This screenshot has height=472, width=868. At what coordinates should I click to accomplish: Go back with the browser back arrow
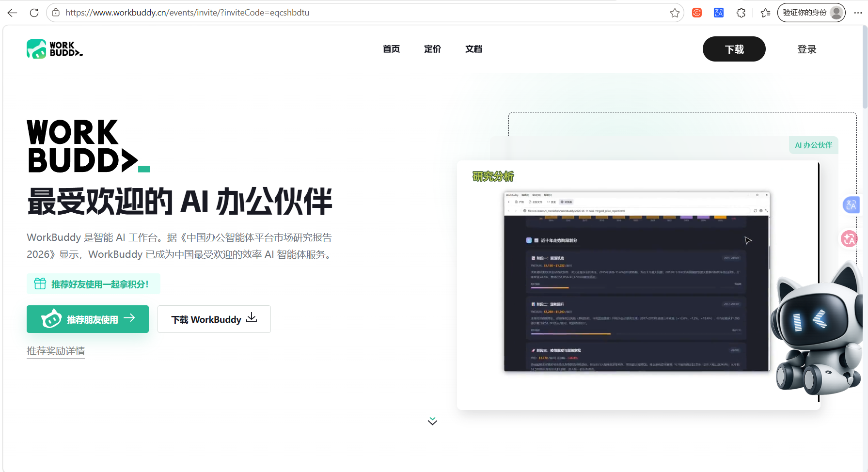tap(13, 13)
